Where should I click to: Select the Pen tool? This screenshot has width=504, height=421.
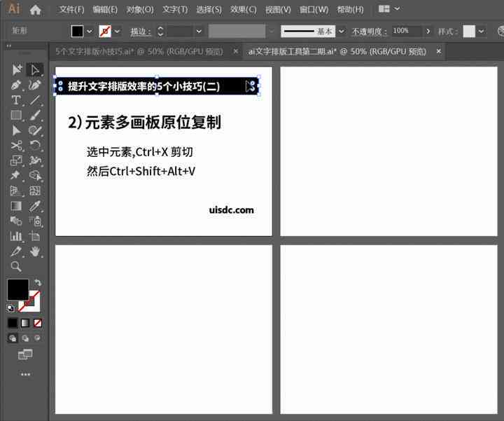pyautogui.click(x=16, y=85)
